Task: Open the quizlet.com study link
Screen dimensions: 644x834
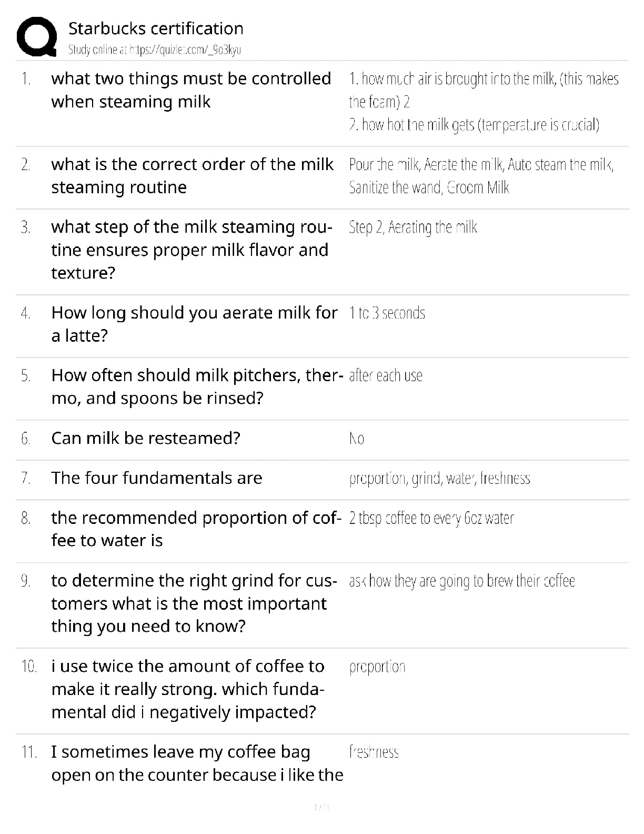Action: tap(155, 50)
